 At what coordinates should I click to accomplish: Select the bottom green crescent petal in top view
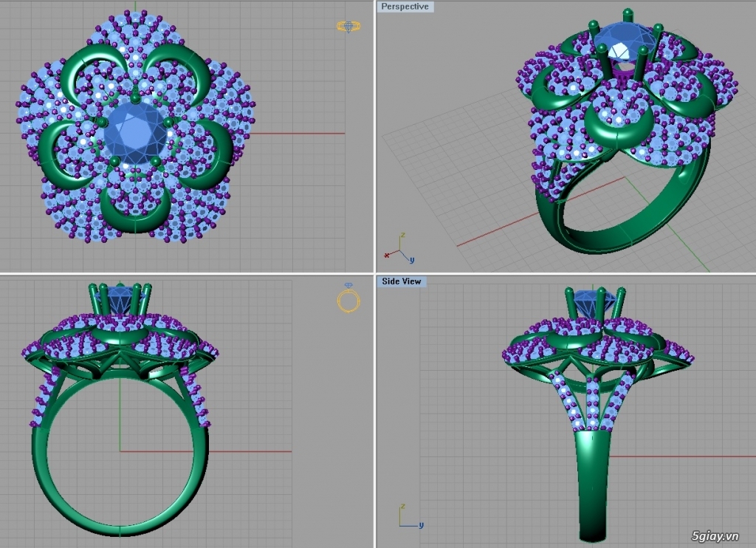tap(131, 215)
